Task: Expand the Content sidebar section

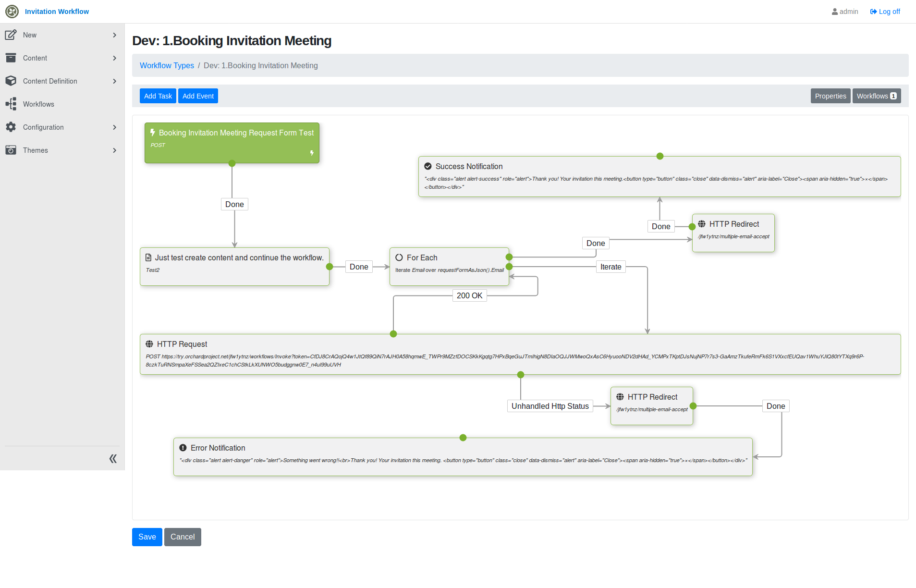Action: pos(114,58)
